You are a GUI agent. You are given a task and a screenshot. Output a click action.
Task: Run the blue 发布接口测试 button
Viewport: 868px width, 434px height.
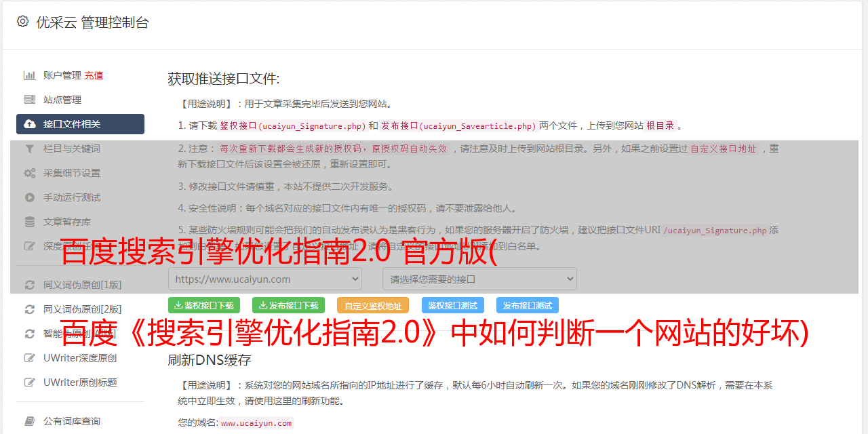click(528, 305)
